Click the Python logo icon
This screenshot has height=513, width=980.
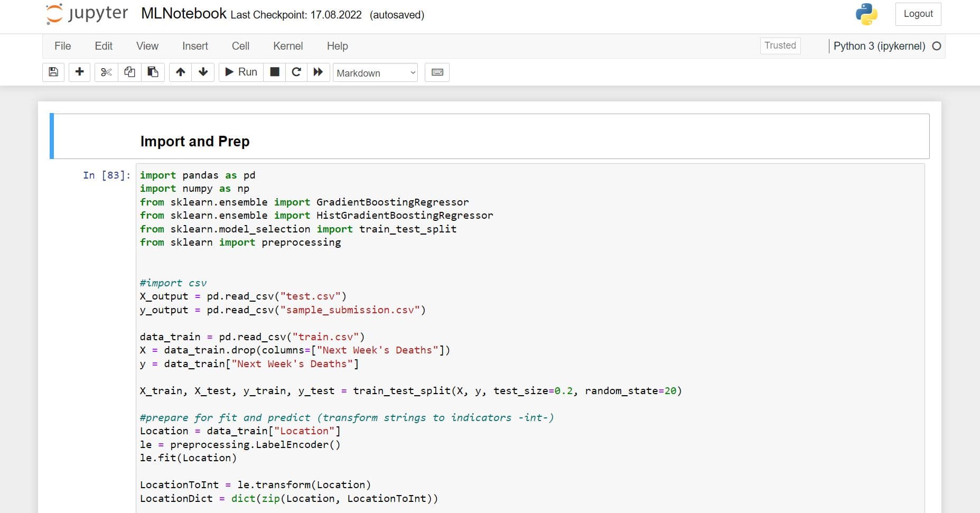866,14
